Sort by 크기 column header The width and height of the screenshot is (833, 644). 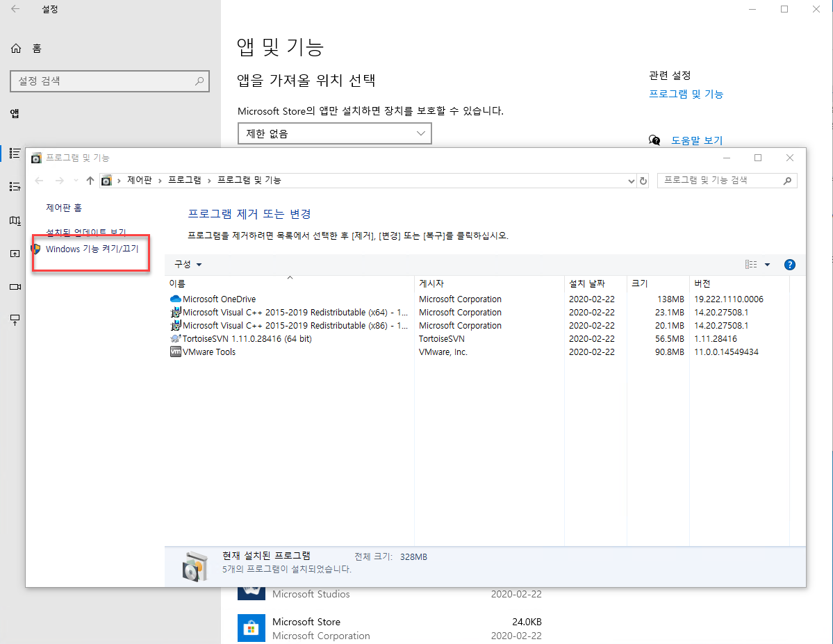(658, 283)
